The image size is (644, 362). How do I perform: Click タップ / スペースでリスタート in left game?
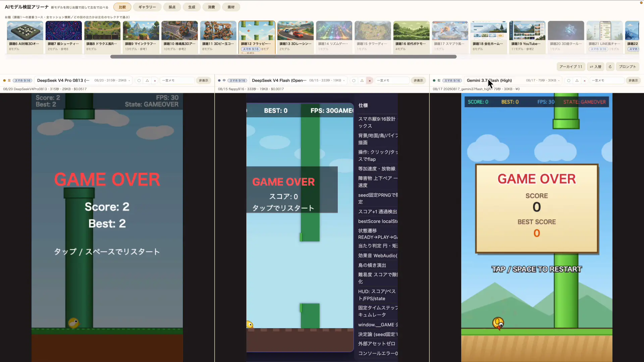coord(107,252)
